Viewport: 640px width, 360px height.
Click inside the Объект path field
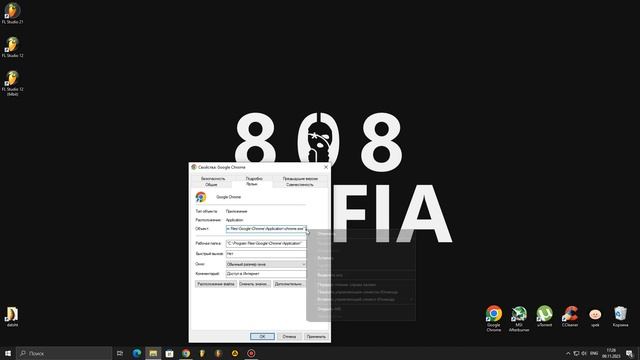(x=266, y=229)
